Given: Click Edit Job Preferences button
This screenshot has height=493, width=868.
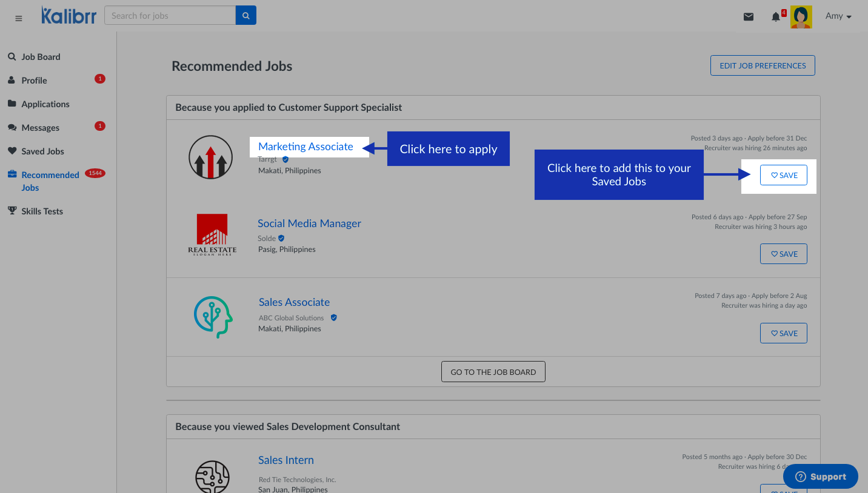Looking at the screenshot, I should click(x=762, y=65).
